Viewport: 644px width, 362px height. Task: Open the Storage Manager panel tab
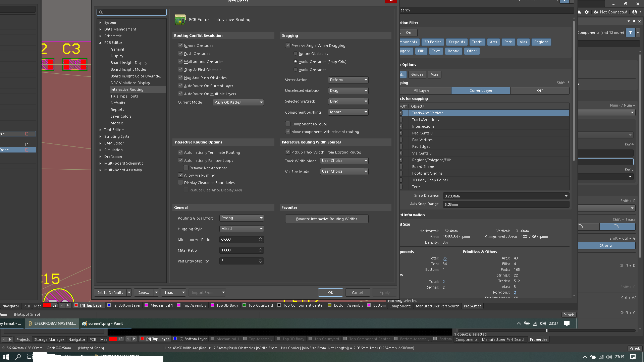tap(49, 340)
